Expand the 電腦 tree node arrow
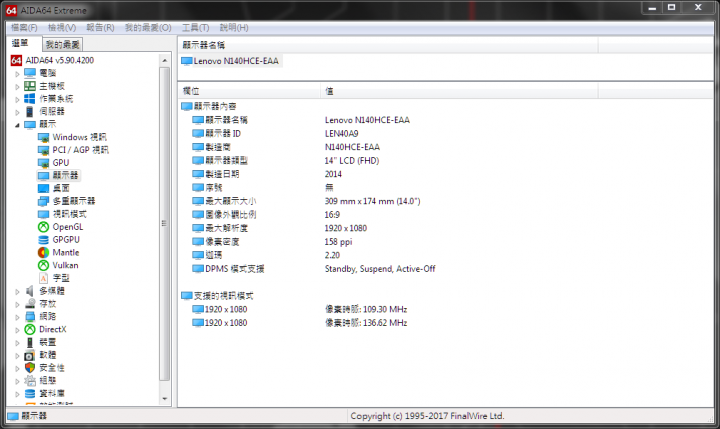This screenshot has height=429, width=720. coord(17,73)
